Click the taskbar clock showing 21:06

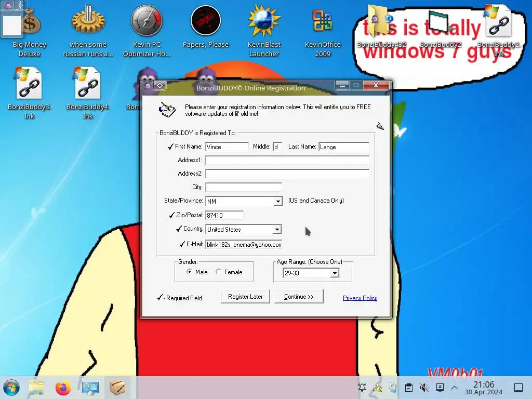point(484,388)
